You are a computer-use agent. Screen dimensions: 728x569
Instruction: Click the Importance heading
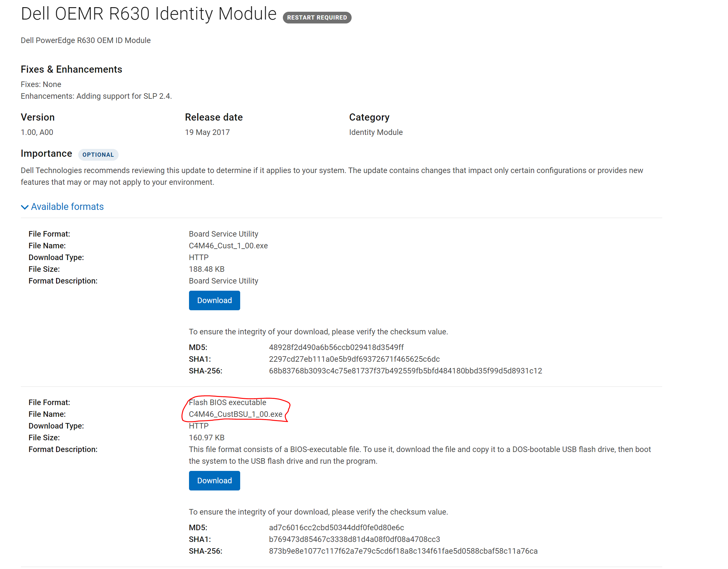(46, 154)
